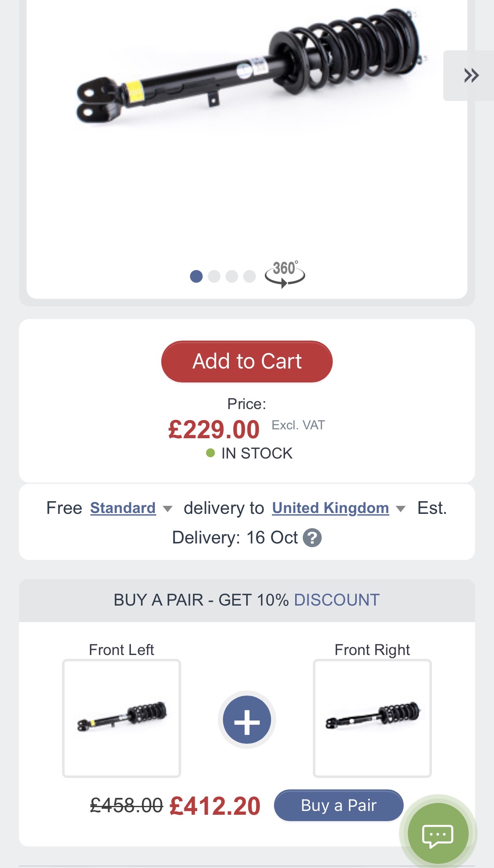Image resolution: width=494 pixels, height=868 pixels.
Task: Expand the United Kingdom country dropdown arrow
Action: 401,509
